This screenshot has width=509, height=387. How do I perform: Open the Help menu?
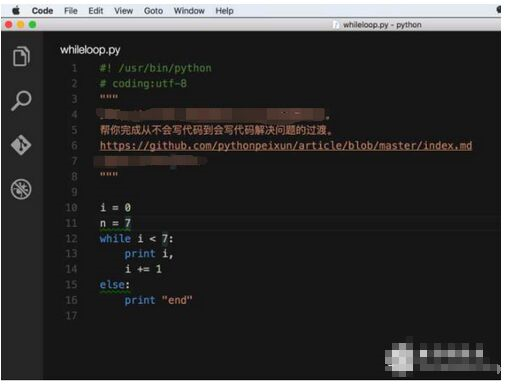pyautogui.click(x=224, y=11)
